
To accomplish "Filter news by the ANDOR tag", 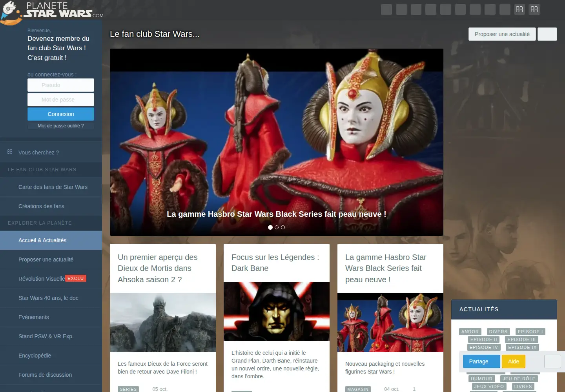I will [470, 332].
